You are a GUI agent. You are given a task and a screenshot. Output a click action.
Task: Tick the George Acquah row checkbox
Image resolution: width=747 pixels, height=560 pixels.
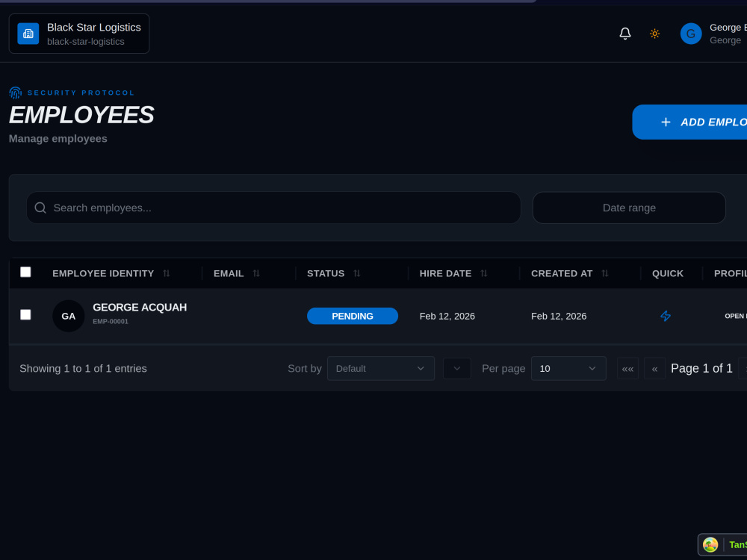click(x=25, y=315)
